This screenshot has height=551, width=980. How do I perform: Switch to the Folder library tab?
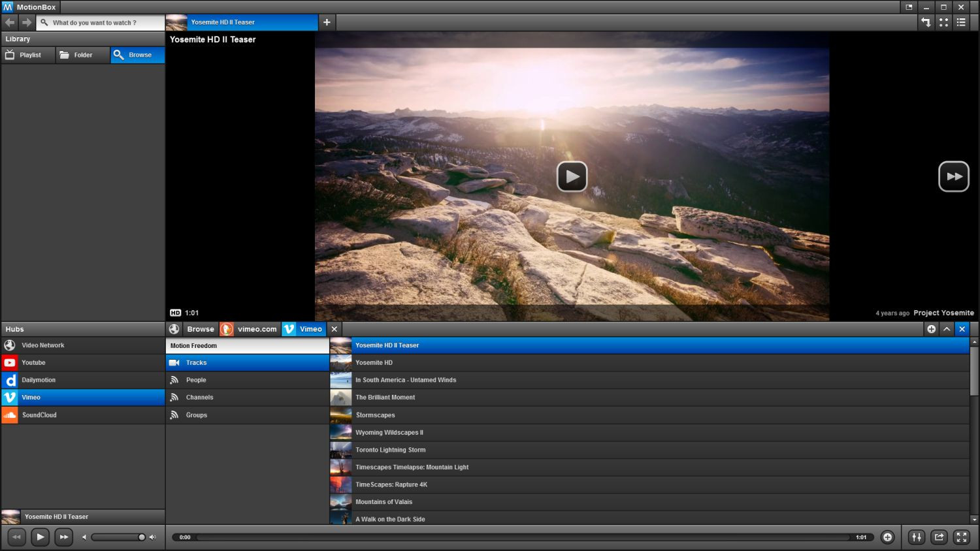(x=82, y=55)
